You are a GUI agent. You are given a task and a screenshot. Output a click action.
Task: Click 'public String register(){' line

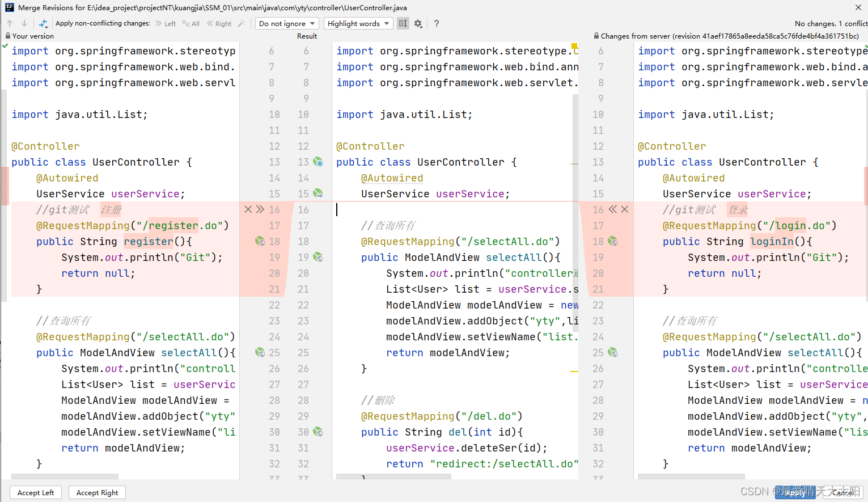click(x=114, y=241)
